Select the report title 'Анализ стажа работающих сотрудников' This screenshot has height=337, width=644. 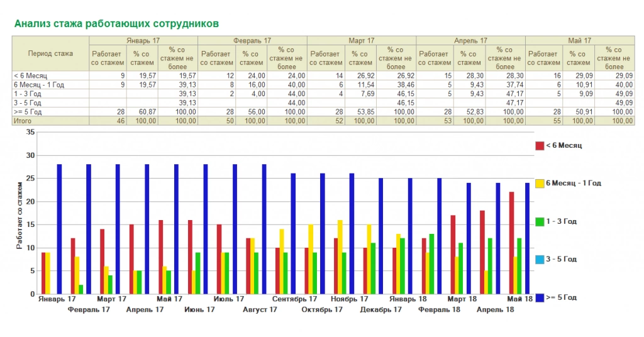[x=116, y=23]
